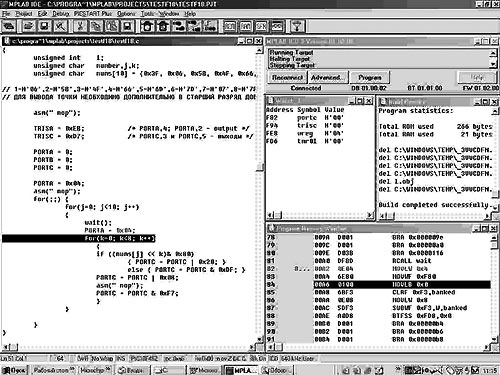Viewport: 500px width, 375px height.
Task: Open the Options menu
Action: click(x=126, y=14)
